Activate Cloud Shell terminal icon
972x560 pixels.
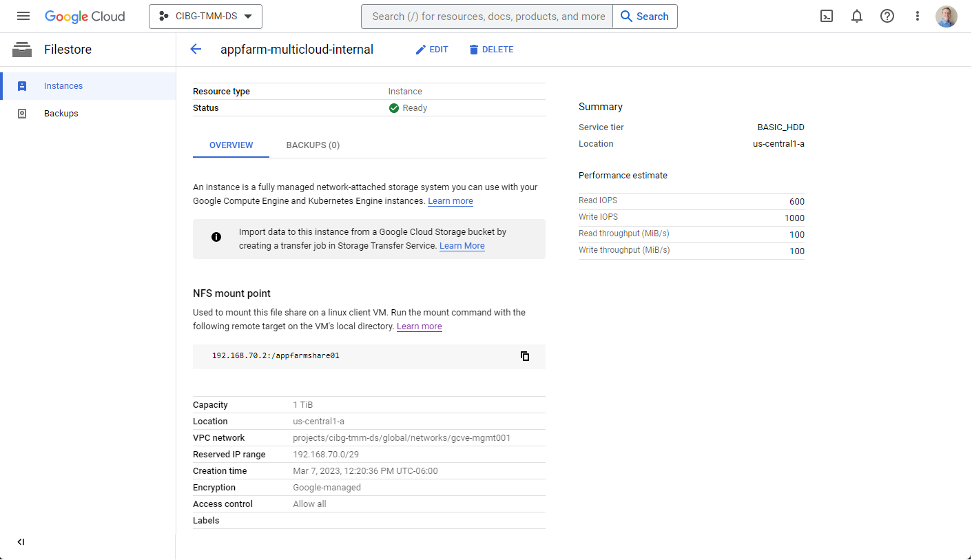click(x=827, y=17)
